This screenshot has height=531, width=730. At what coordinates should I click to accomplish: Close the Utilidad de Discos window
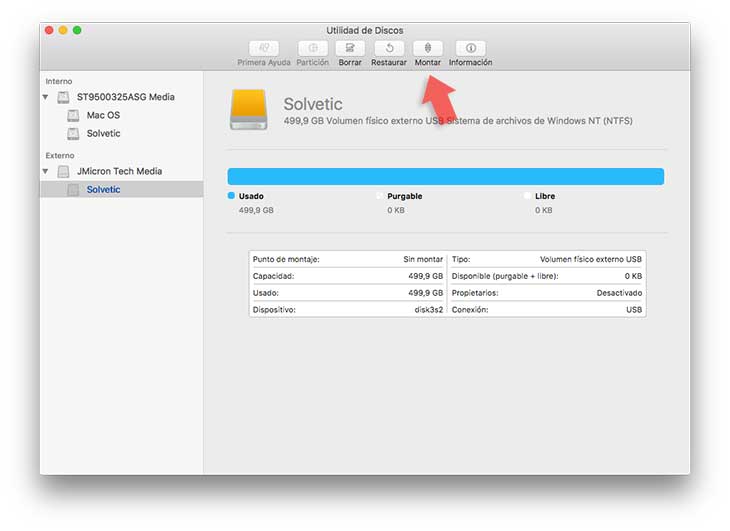pos(49,30)
